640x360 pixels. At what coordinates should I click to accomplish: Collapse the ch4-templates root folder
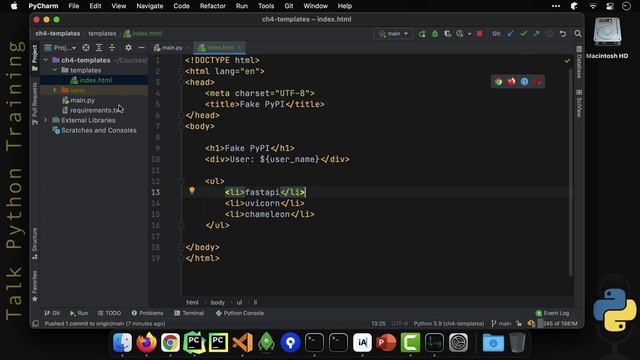[46, 60]
